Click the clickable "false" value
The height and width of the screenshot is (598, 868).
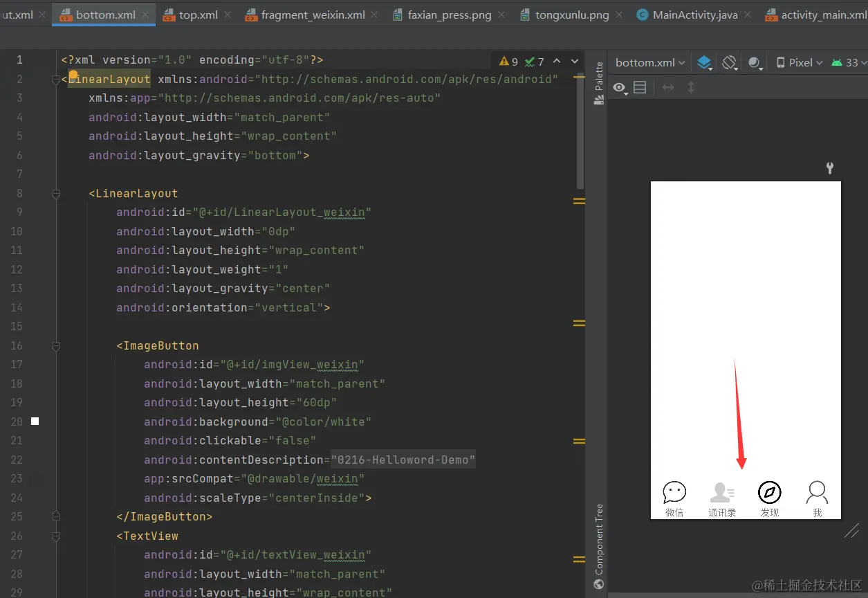(288, 441)
